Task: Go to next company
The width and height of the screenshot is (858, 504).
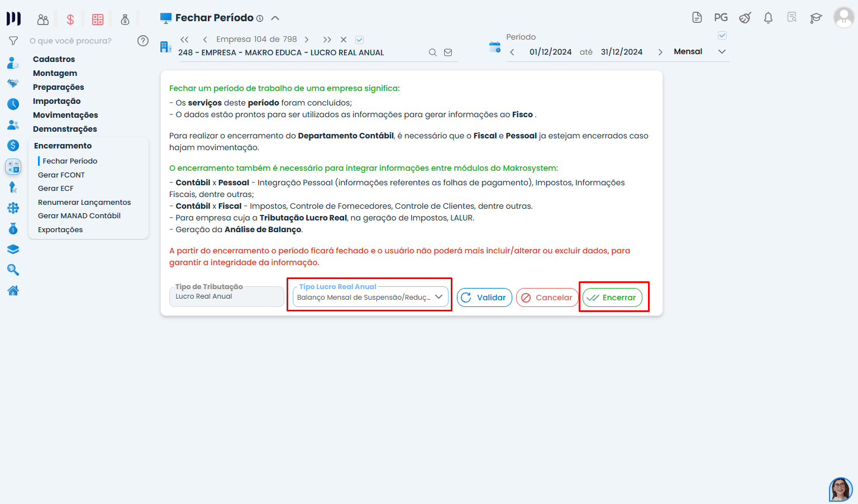Action: [307, 40]
